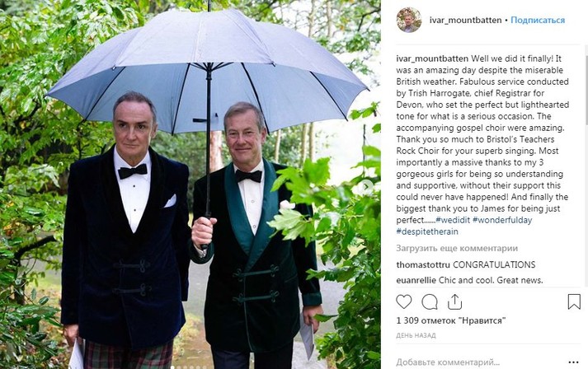Go to next photo with carousel arrow

365,186
